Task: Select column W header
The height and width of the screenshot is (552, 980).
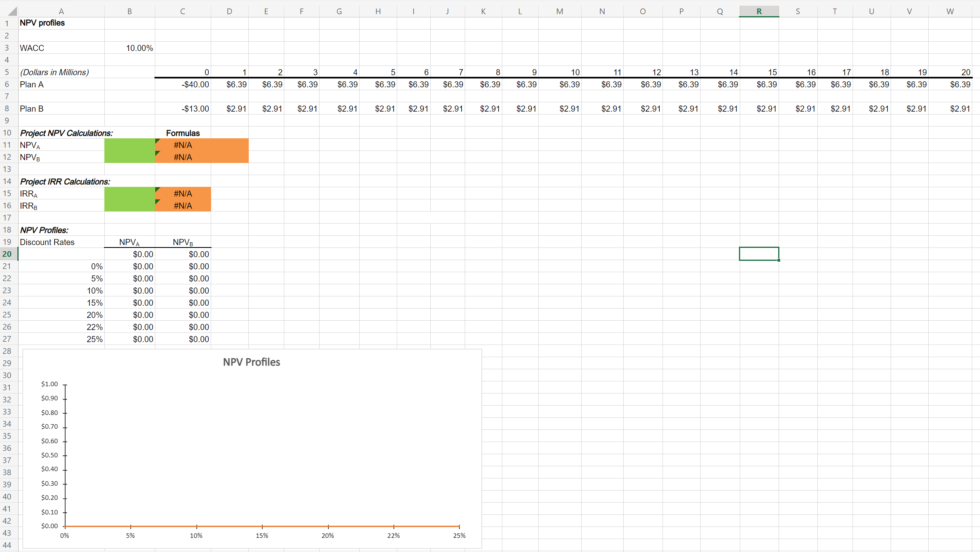Action: tap(950, 11)
